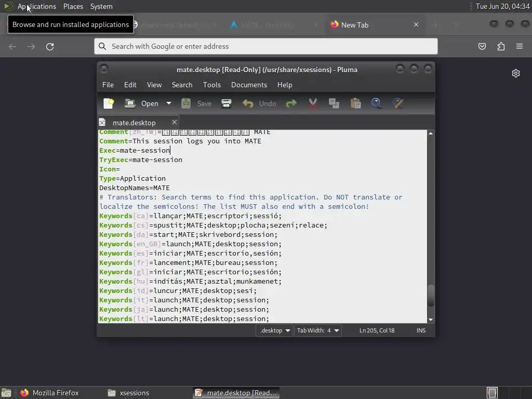Open Pocket save icon in Firefox
The width and height of the screenshot is (532, 399).
482,46
